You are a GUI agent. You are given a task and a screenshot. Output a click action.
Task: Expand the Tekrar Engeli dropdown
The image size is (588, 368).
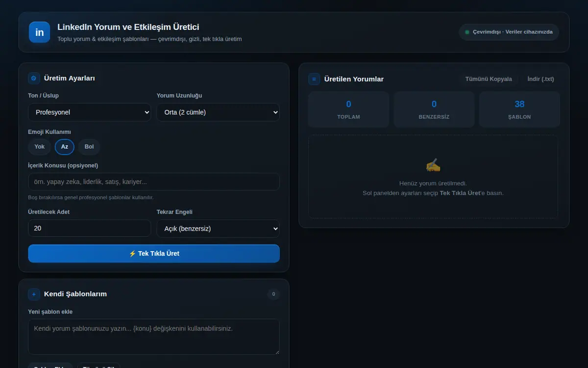[x=218, y=229]
